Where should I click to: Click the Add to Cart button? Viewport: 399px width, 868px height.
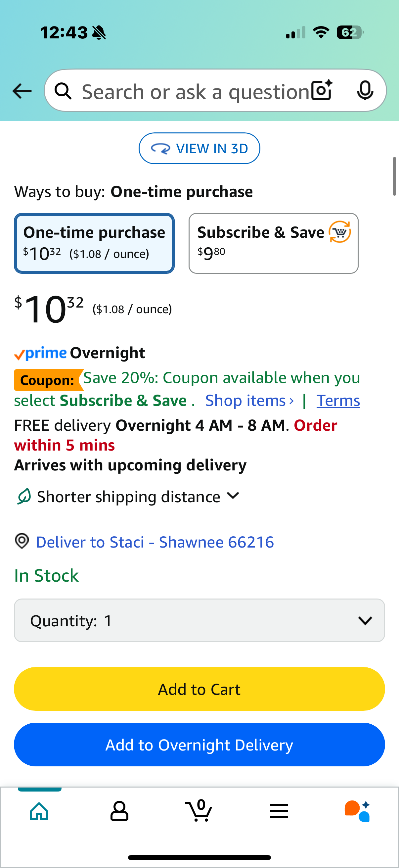tap(199, 689)
